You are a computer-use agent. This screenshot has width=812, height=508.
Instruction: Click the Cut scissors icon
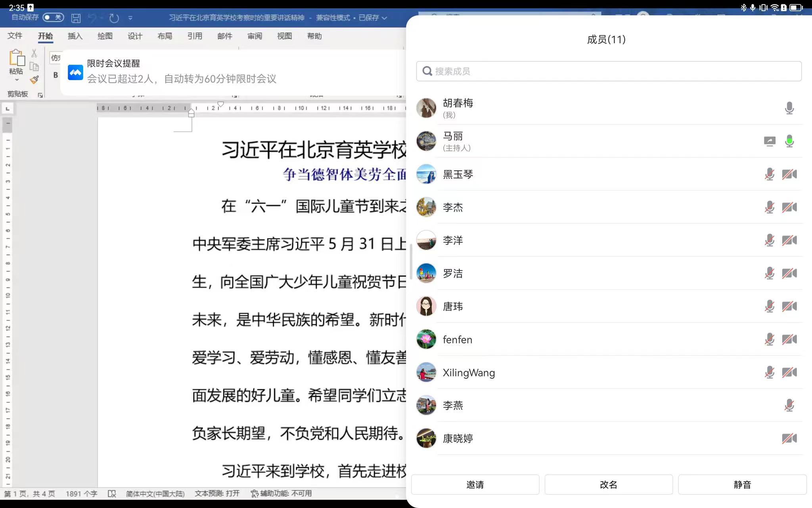(34, 54)
